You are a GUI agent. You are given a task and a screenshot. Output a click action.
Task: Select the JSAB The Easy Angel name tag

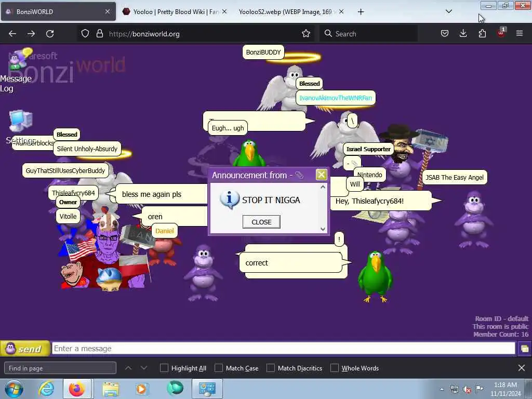pyautogui.click(x=454, y=178)
